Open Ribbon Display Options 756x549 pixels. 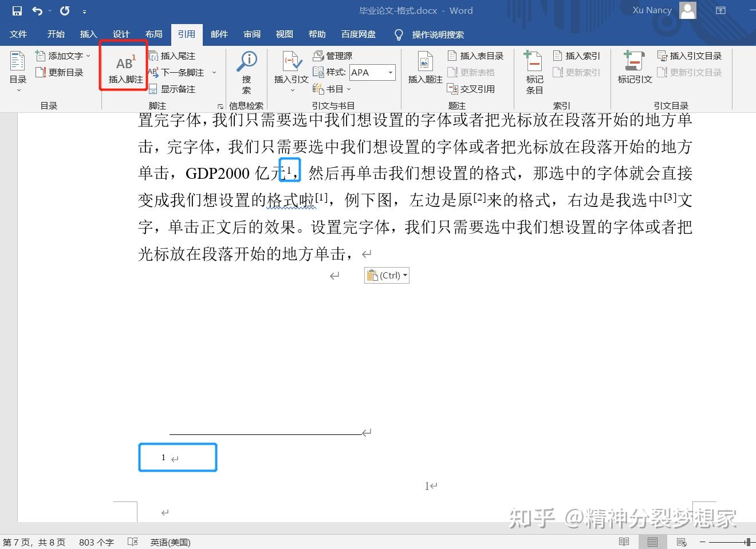pyautogui.click(x=721, y=10)
